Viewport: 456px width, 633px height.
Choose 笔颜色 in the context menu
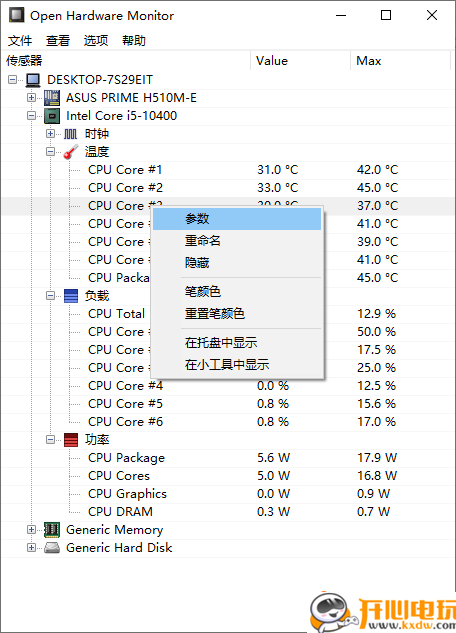click(x=237, y=291)
